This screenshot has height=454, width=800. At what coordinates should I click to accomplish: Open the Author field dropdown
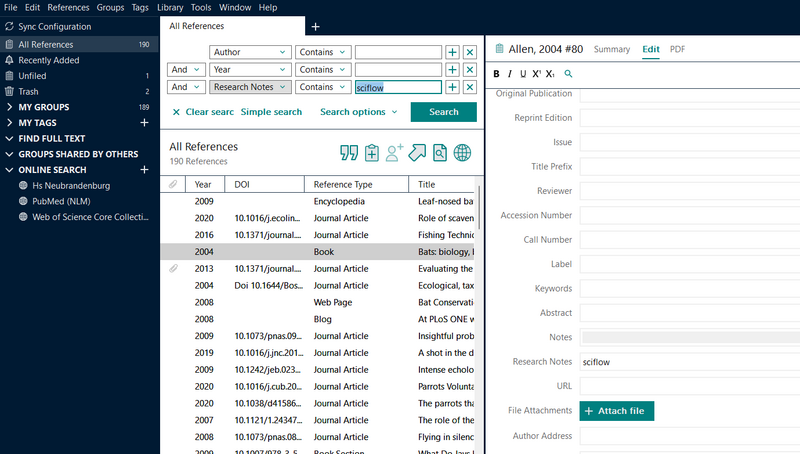coord(250,52)
